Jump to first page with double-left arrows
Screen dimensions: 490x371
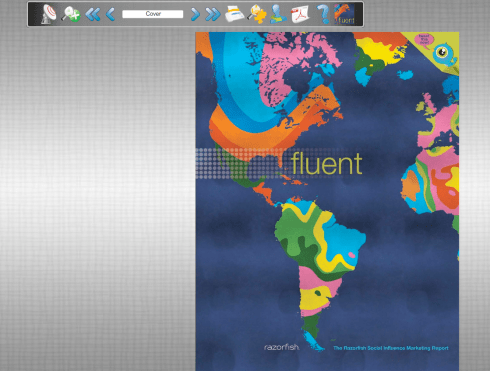click(93, 14)
